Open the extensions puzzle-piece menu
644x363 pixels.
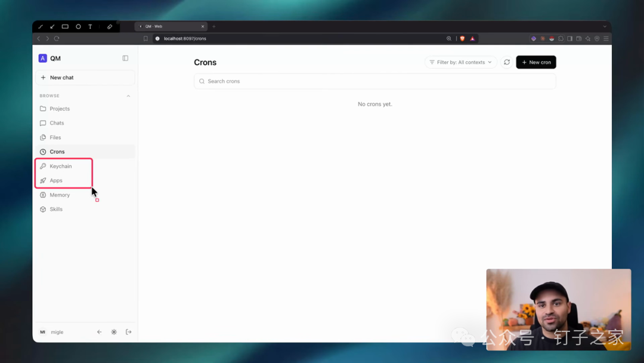coord(561,39)
